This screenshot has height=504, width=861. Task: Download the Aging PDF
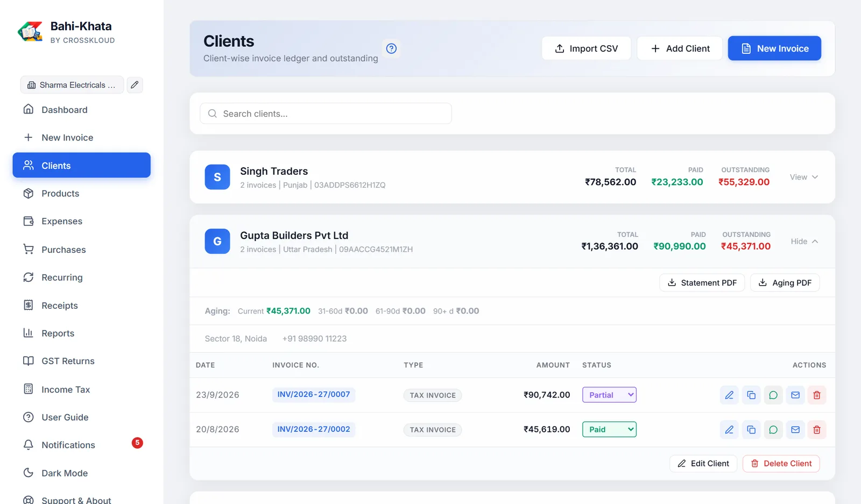[785, 283]
